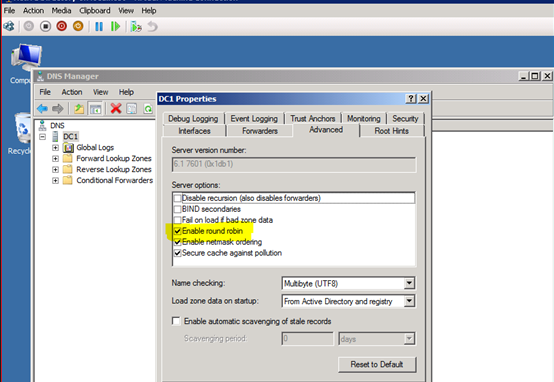
Task: Toggle Show/Hide console tree icon
Action: click(x=95, y=108)
